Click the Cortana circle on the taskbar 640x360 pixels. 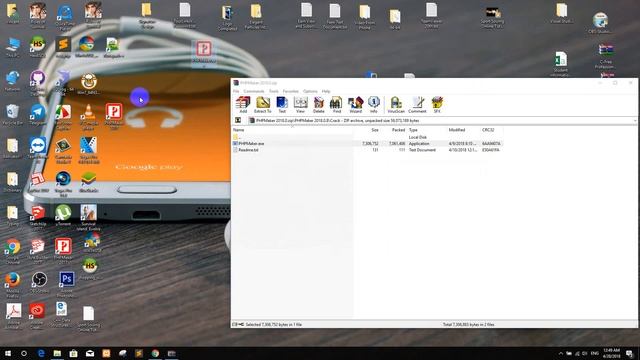point(24,353)
